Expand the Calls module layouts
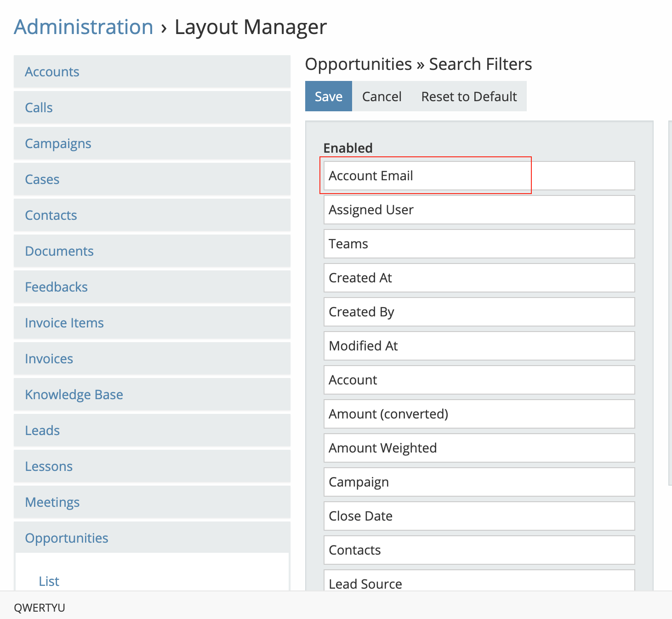The height and width of the screenshot is (619, 672). [39, 108]
